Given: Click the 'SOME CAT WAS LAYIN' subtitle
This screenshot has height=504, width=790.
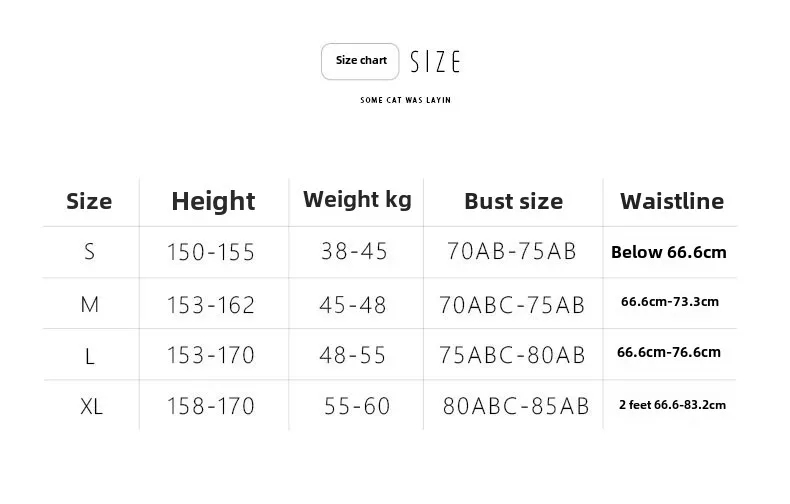Looking at the screenshot, I should coord(405,100).
